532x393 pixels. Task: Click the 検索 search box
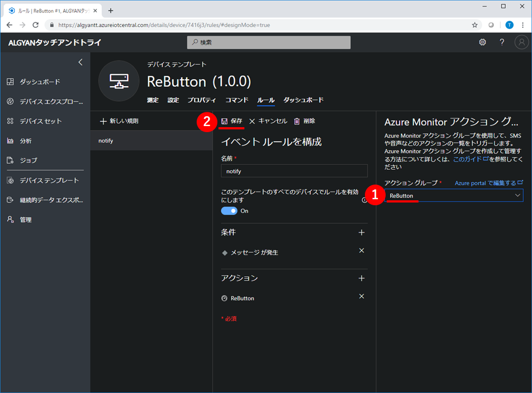(x=269, y=43)
